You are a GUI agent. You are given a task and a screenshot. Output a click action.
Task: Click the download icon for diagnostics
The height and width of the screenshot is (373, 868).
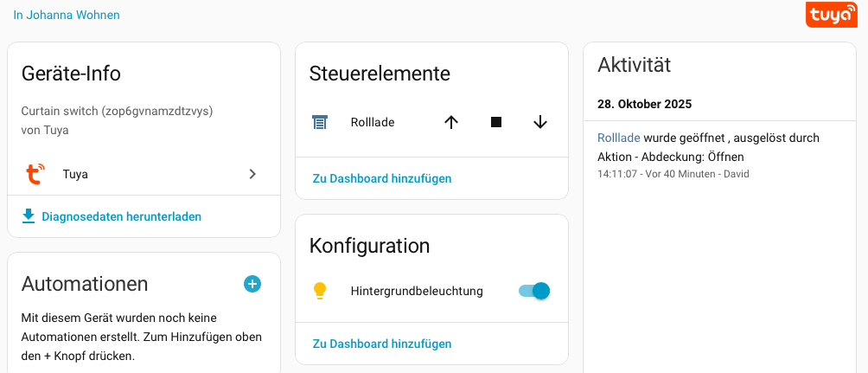tap(29, 216)
